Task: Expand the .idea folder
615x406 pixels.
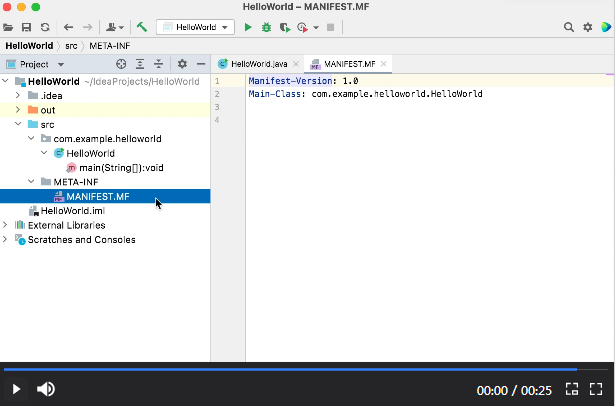Action: (x=18, y=95)
